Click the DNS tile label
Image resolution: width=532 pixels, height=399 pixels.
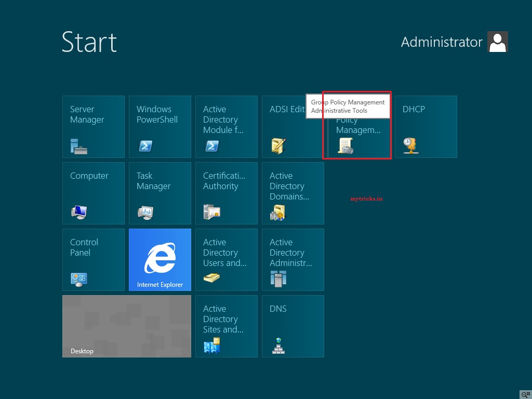pos(278,309)
